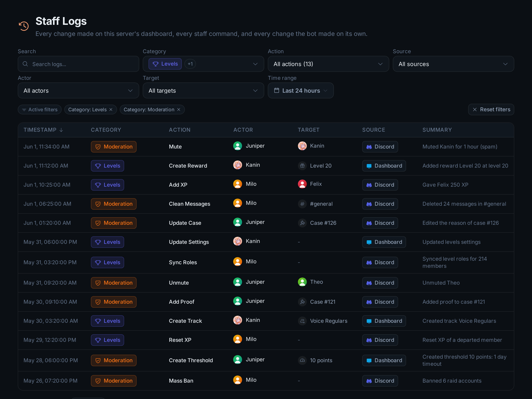This screenshot has width=532, height=399.
Task: Click the search magnifier icon
Action: click(x=25, y=64)
